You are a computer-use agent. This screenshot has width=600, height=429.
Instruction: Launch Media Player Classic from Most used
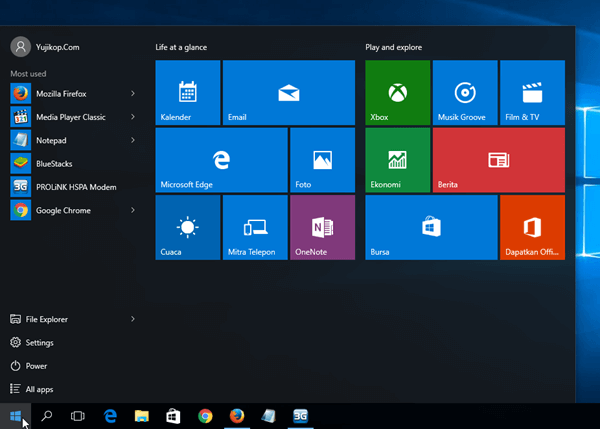click(73, 117)
